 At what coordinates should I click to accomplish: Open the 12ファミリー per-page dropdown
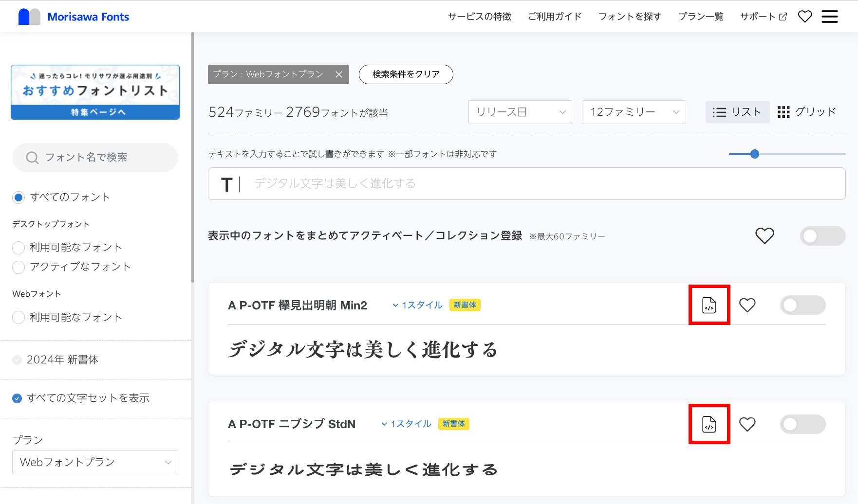pyautogui.click(x=634, y=112)
